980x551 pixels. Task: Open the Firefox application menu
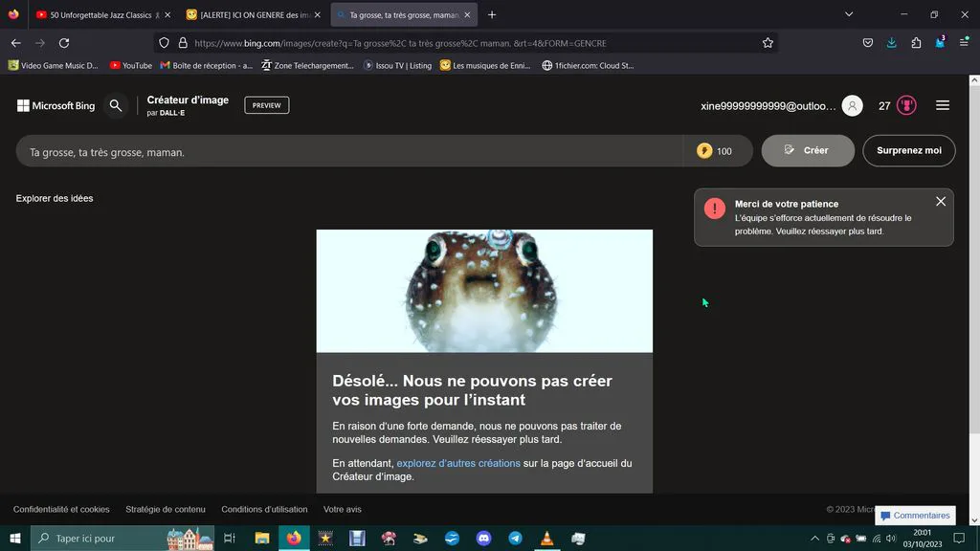tap(965, 43)
